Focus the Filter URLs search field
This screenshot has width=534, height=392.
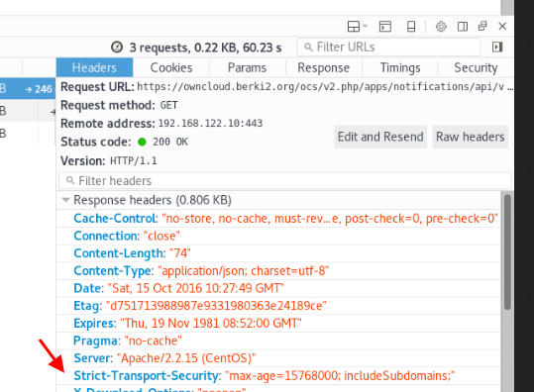[x=389, y=47]
